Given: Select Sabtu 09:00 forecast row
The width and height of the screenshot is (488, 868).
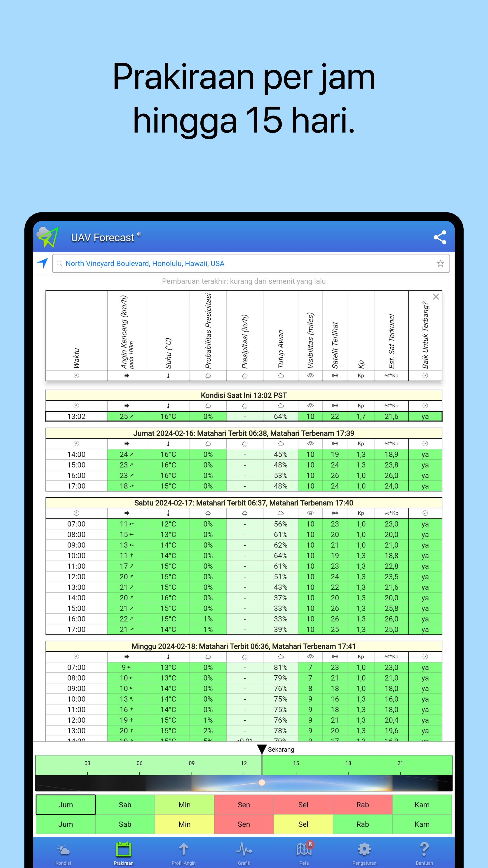Looking at the screenshot, I should click(244, 545).
